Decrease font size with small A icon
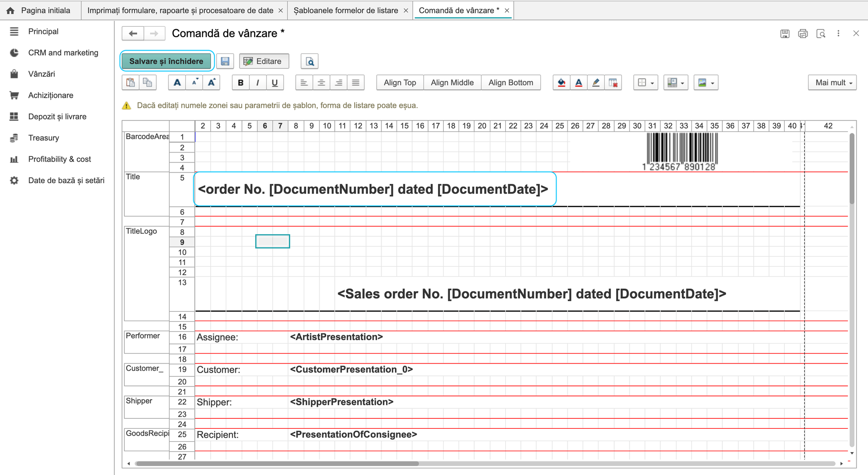868x475 pixels. [x=194, y=82]
